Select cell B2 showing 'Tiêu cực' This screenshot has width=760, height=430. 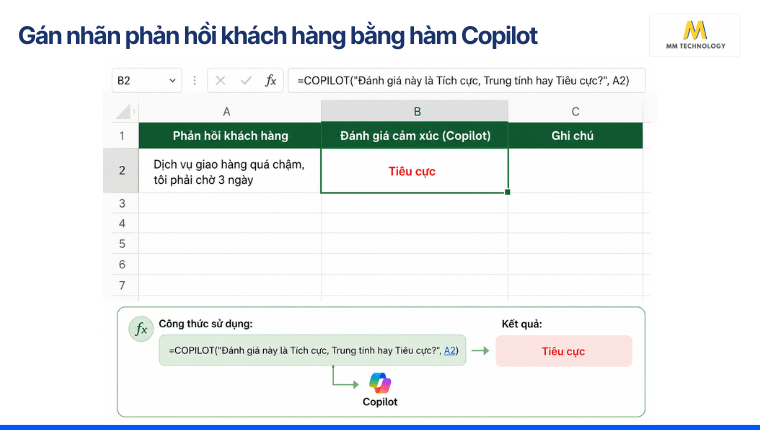[414, 171]
